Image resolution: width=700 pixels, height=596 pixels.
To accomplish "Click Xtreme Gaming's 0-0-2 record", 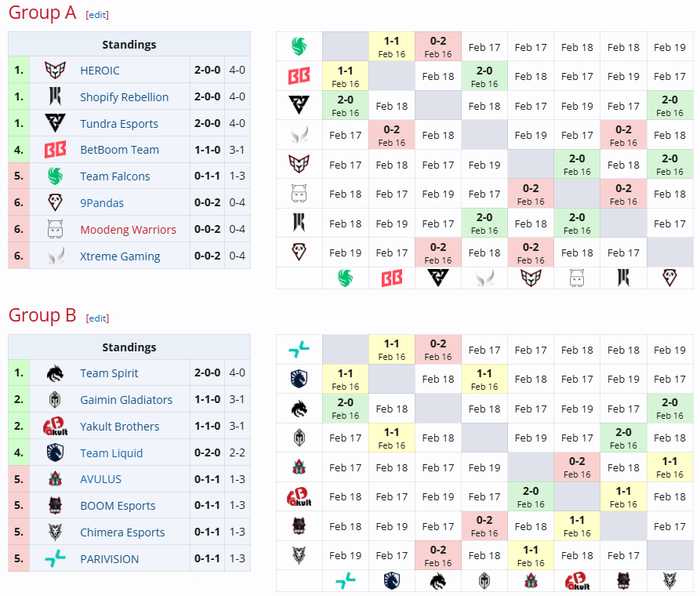I will pyautogui.click(x=207, y=256).
